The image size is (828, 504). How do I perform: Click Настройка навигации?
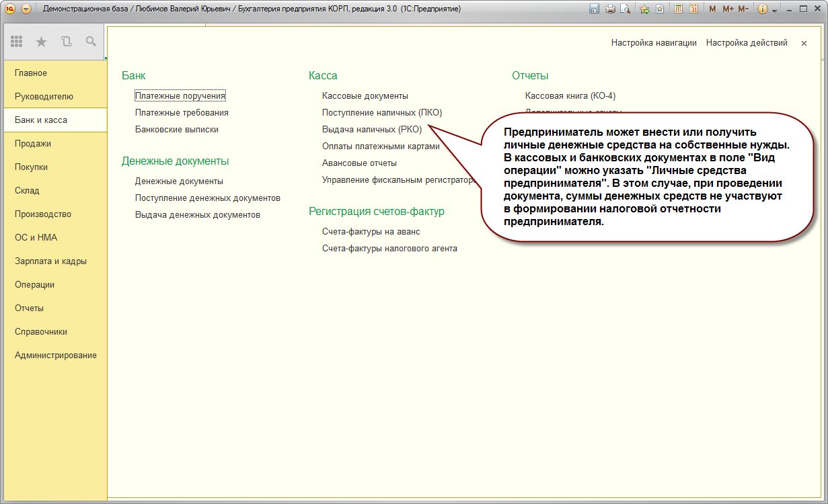654,42
